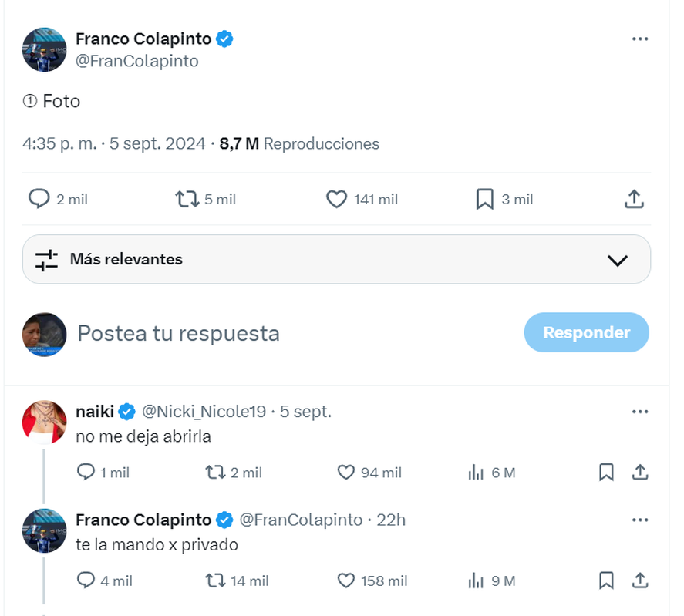Bookmark naiki's reply

[606, 473]
